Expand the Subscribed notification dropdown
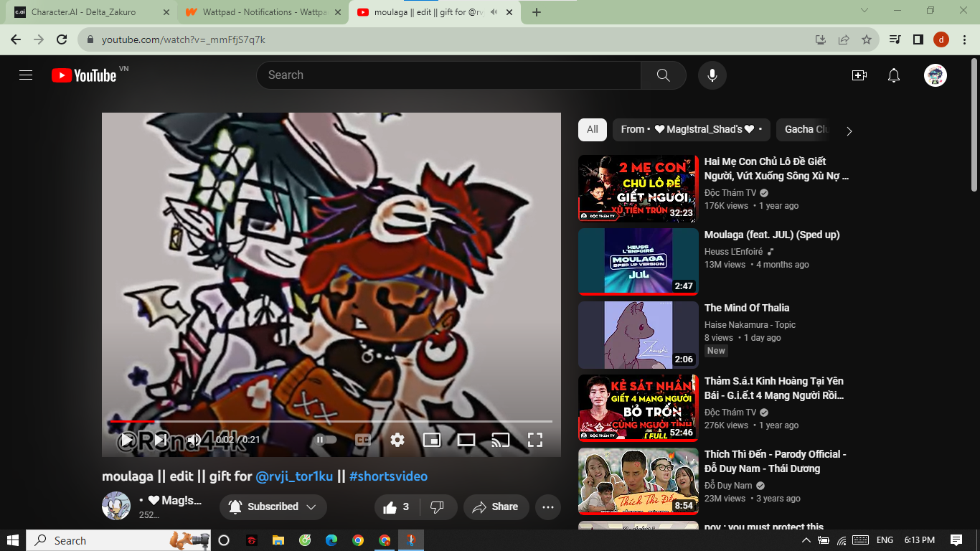This screenshot has width=980, height=551. [273, 507]
